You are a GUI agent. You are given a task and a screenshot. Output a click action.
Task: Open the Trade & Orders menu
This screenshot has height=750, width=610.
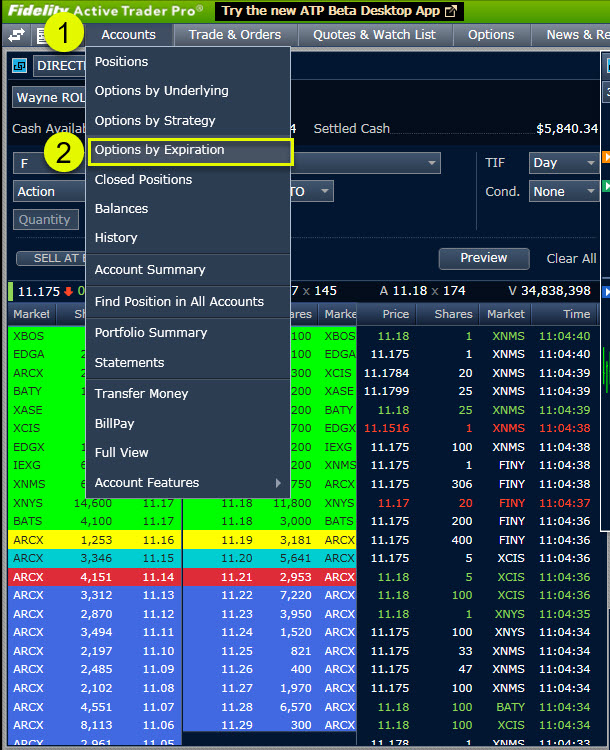[235, 35]
